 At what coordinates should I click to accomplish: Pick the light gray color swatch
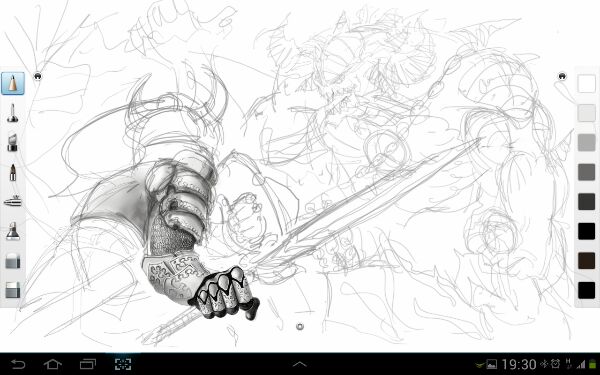coord(587,113)
